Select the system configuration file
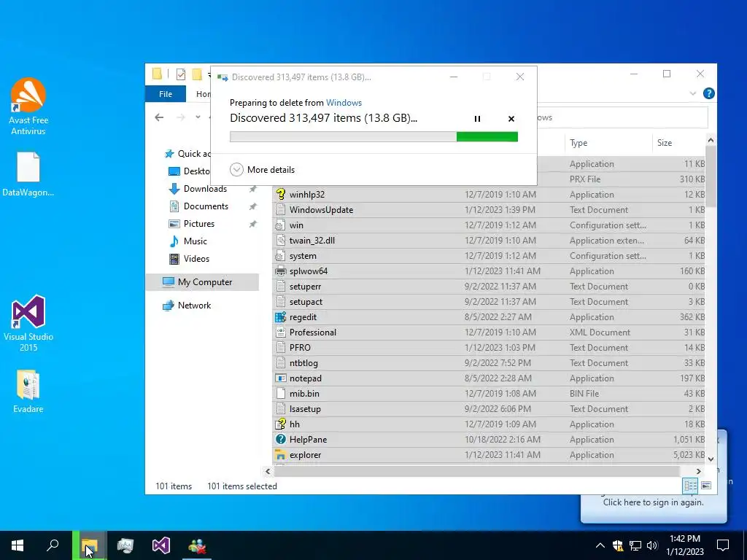The image size is (747, 560). (x=303, y=256)
